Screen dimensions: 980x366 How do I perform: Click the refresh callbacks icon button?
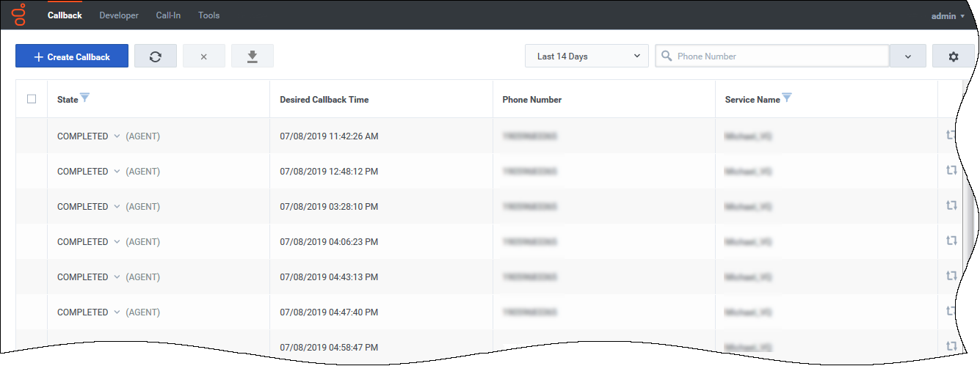155,56
